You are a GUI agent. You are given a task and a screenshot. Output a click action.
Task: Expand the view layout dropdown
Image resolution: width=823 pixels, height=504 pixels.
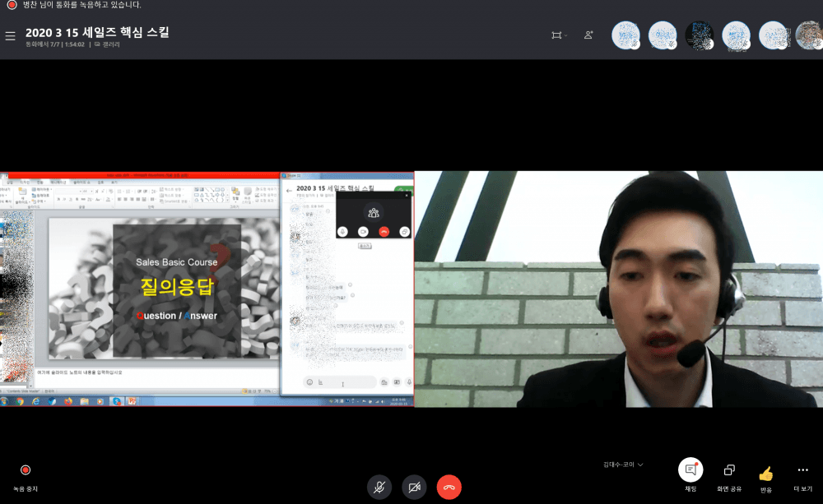click(x=560, y=35)
